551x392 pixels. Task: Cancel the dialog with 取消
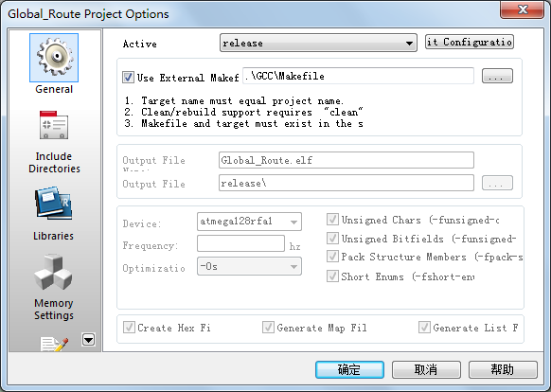[x=426, y=369]
